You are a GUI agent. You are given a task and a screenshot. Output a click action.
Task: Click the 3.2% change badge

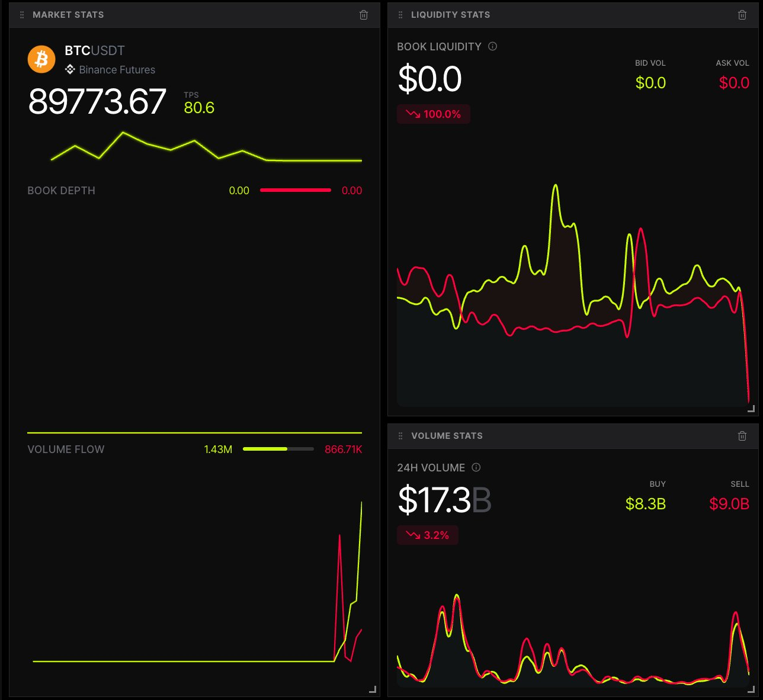point(428,535)
